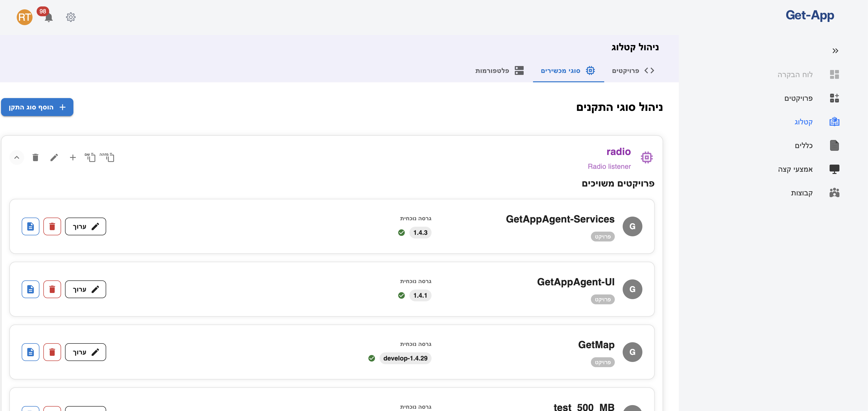Viewport: 868px width, 411px height.
Task: Click ערוך edit button for GetAppAgent-Services
Action: pyautogui.click(x=85, y=227)
